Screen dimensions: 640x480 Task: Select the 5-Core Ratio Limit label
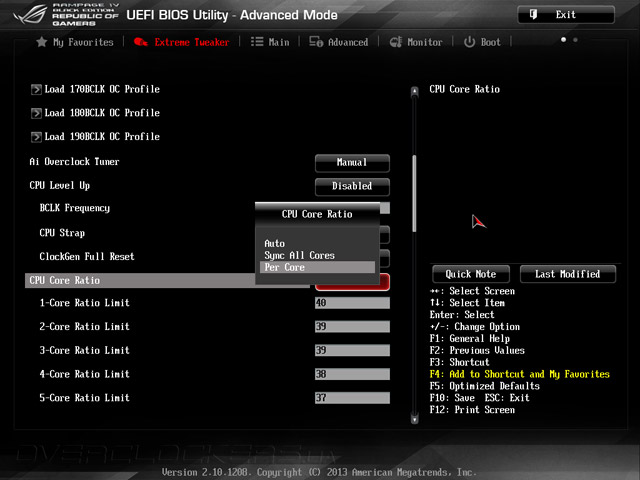[84, 398]
